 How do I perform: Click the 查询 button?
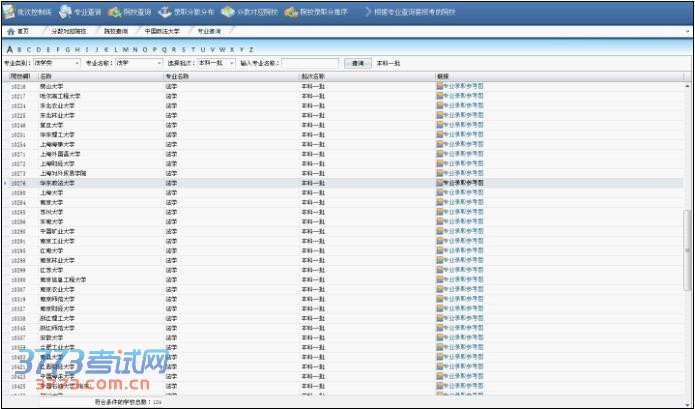356,63
